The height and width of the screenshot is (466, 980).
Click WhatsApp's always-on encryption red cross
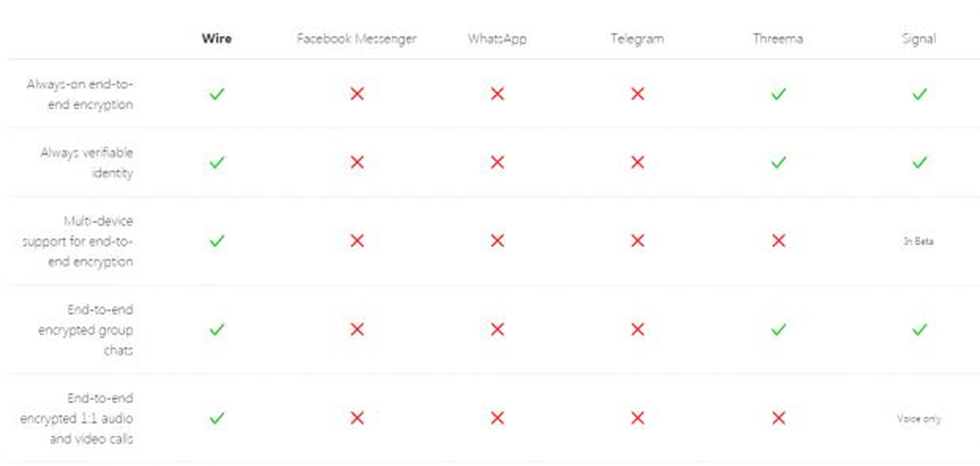pyautogui.click(x=497, y=94)
